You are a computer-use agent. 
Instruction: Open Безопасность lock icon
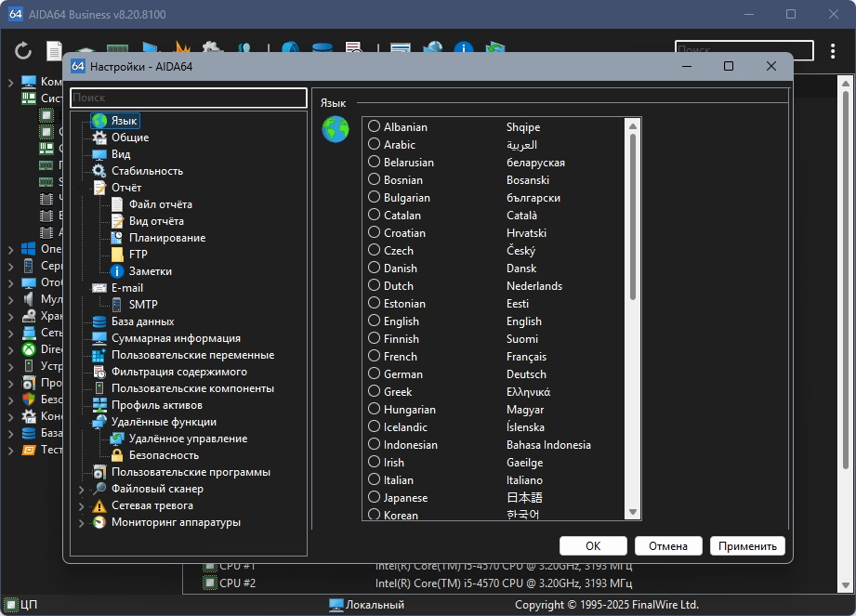117,455
